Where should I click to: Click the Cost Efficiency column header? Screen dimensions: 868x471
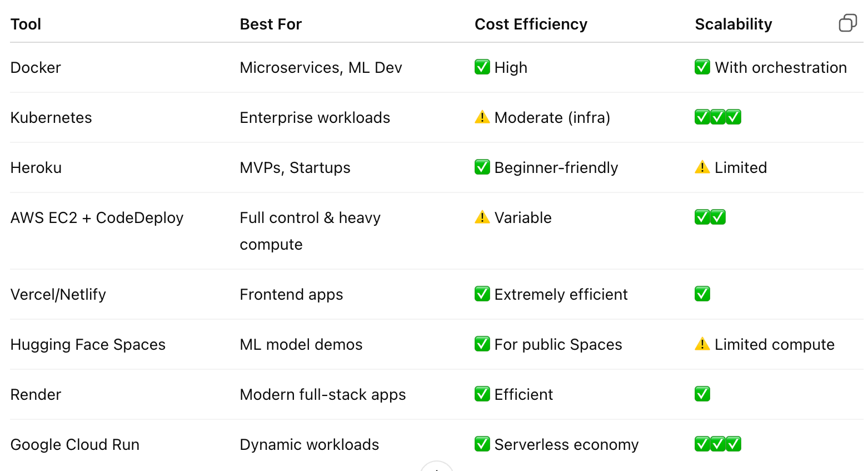[x=531, y=24]
